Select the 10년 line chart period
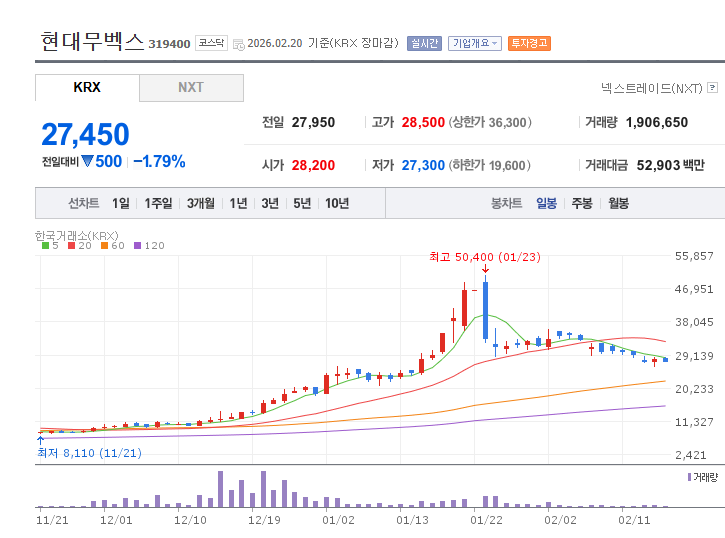The width and height of the screenshot is (725, 538). point(337,203)
